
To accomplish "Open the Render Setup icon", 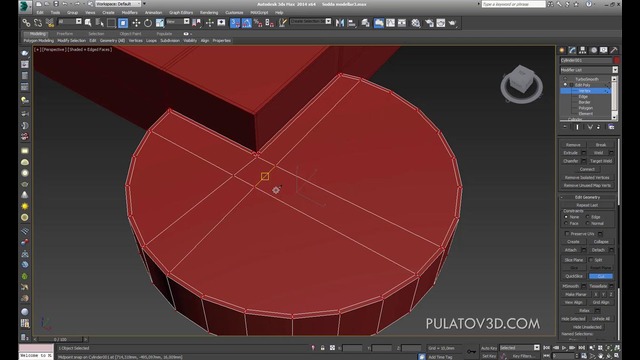I will click(429, 23).
